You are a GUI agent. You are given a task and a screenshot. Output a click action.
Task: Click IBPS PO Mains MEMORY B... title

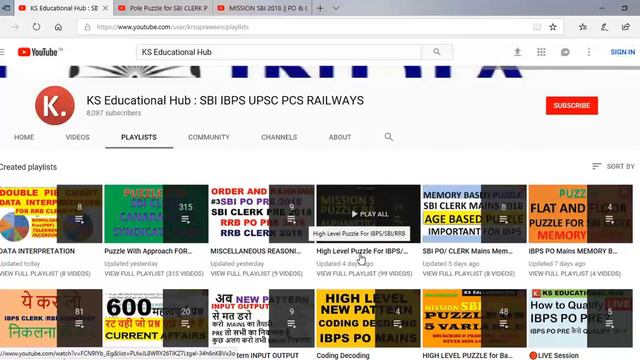pos(573,251)
